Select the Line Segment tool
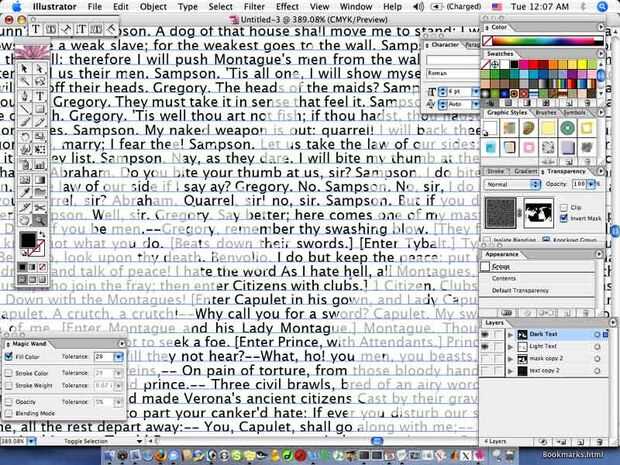The image size is (620, 465). 25,109
